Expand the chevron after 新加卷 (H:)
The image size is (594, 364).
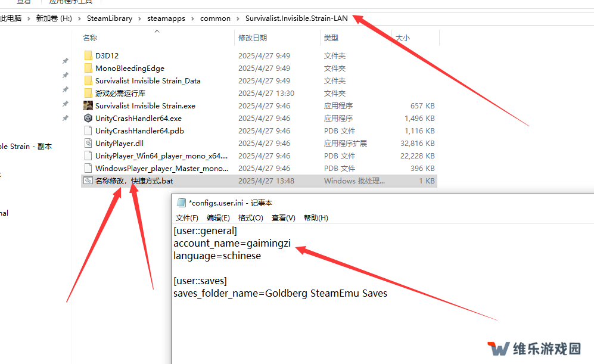point(80,18)
